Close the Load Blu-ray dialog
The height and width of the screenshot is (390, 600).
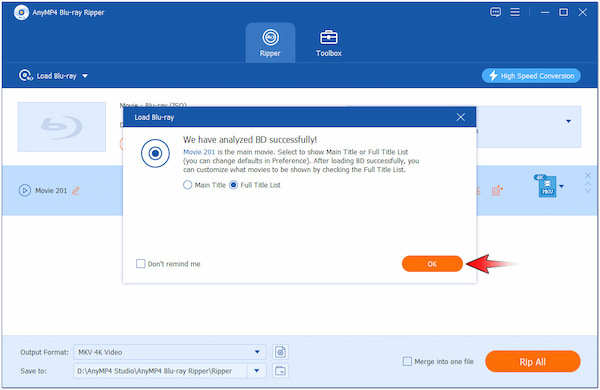[461, 117]
